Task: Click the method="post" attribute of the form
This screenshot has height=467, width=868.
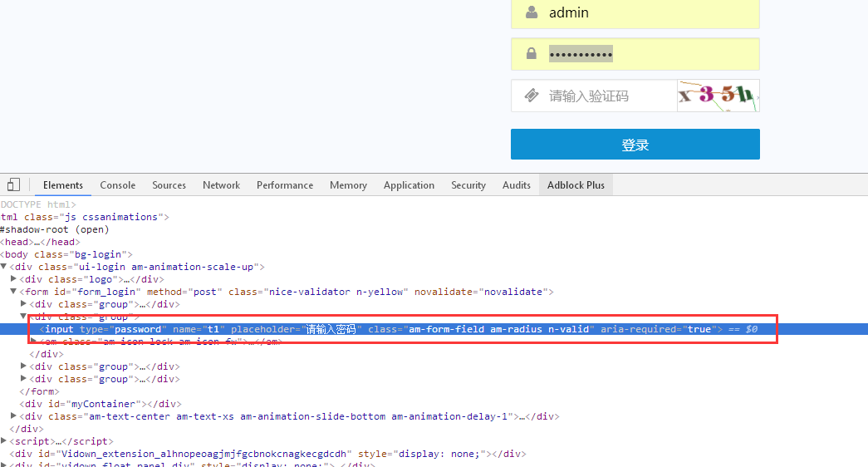Action: 184,292
